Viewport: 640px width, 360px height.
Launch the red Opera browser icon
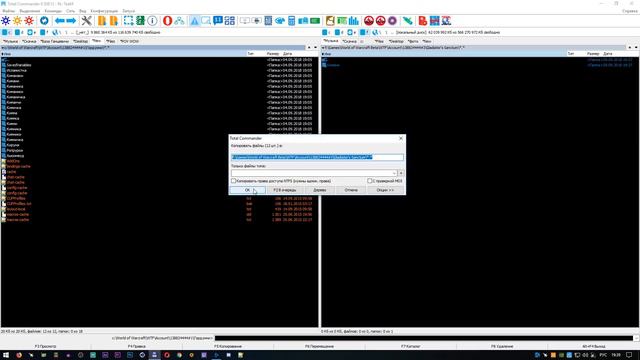pyautogui.click(x=167, y=20)
